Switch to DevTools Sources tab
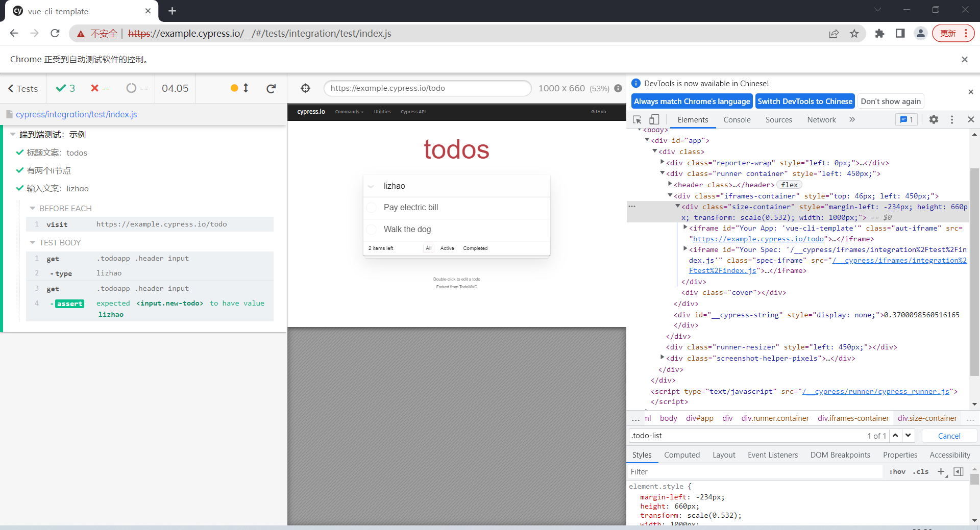The image size is (980, 530). 778,120
